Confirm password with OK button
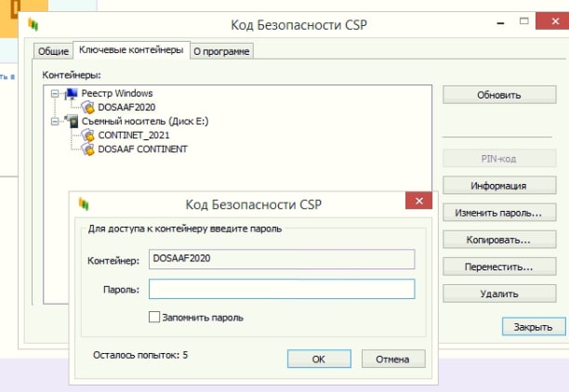 coord(319,359)
